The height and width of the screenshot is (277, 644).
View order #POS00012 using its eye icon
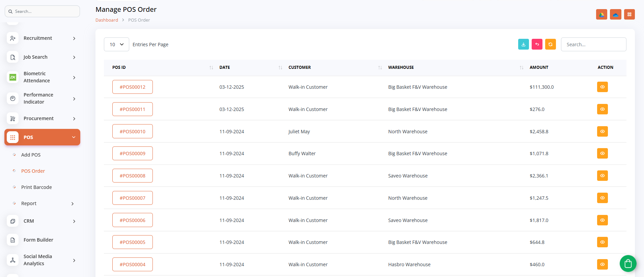pos(602,87)
